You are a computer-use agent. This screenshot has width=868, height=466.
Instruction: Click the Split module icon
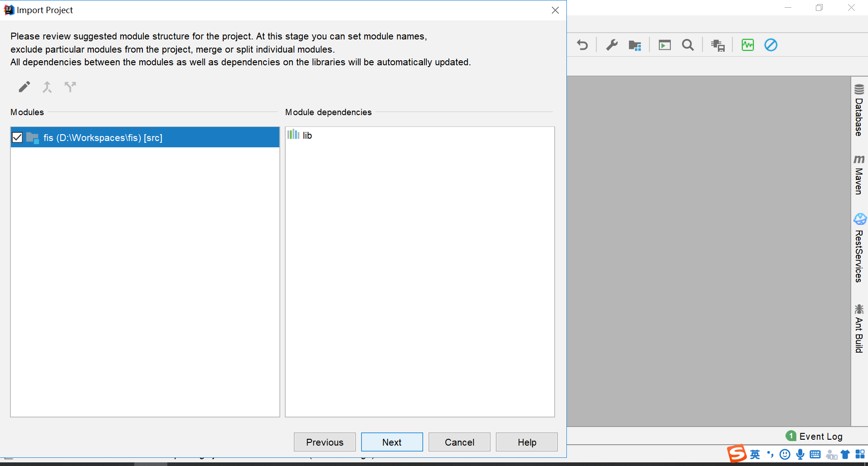pyautogui.click(x=70, y=87)
